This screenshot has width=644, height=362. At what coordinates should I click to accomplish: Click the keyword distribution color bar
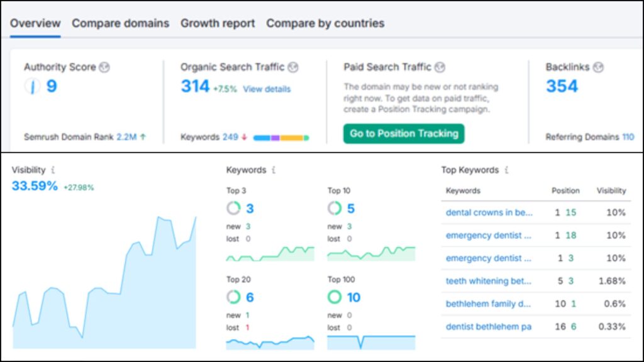click(x=281, y=138)
